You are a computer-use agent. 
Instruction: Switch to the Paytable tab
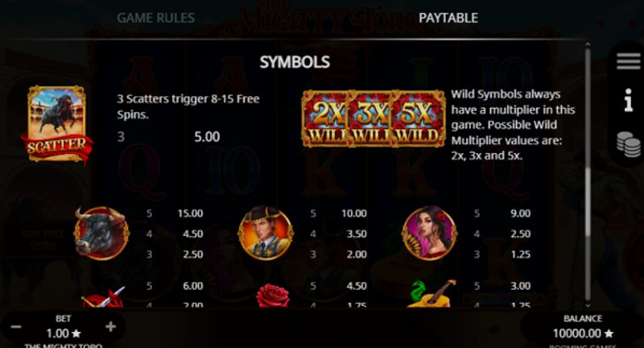(x=448, y=18)
